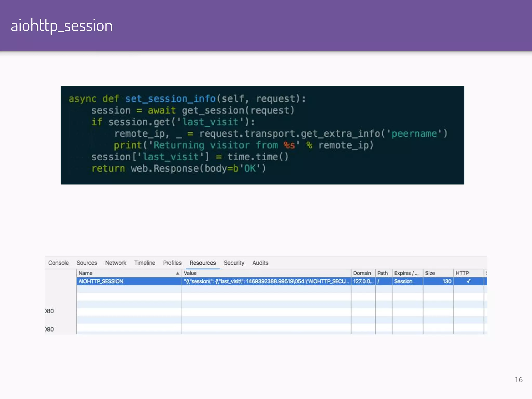Click the HTTP checkmark in cookie row

pyautogui.click(x=469, y=281)
